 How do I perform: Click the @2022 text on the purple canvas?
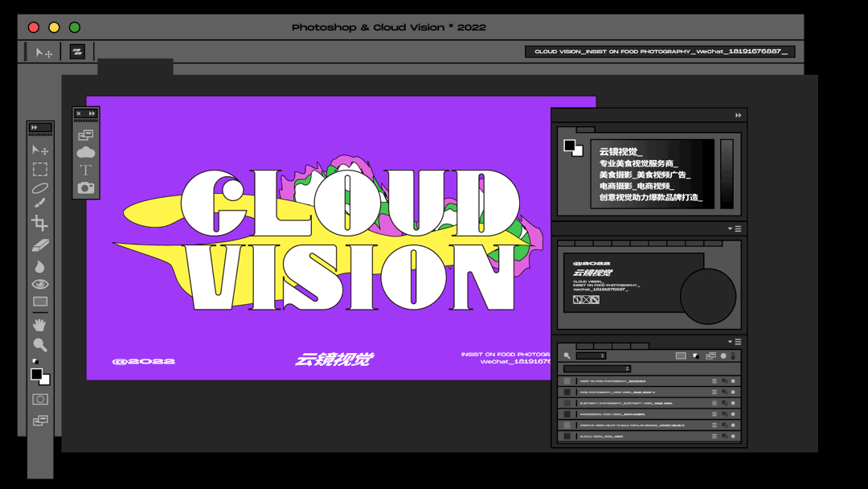(143, 362)
